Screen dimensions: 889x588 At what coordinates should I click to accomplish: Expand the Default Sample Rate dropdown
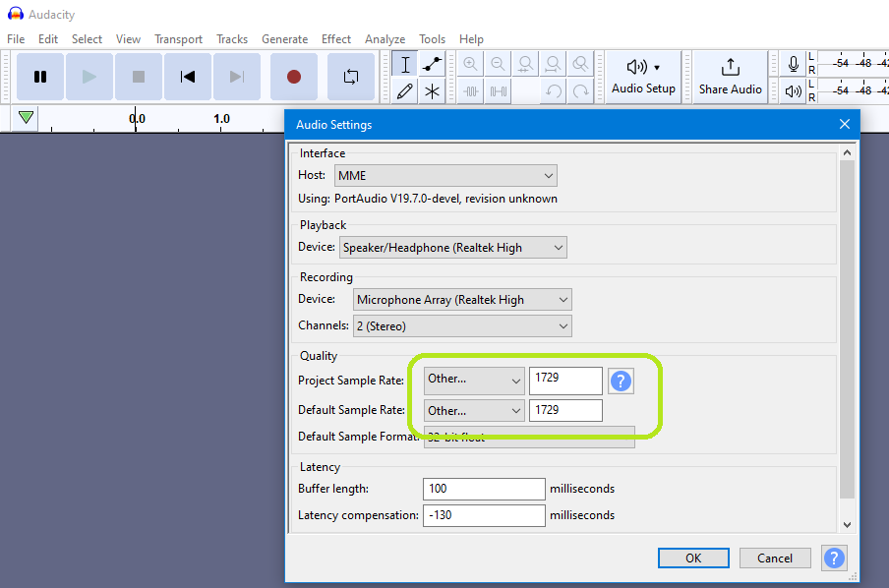click(x=474, y=411)
